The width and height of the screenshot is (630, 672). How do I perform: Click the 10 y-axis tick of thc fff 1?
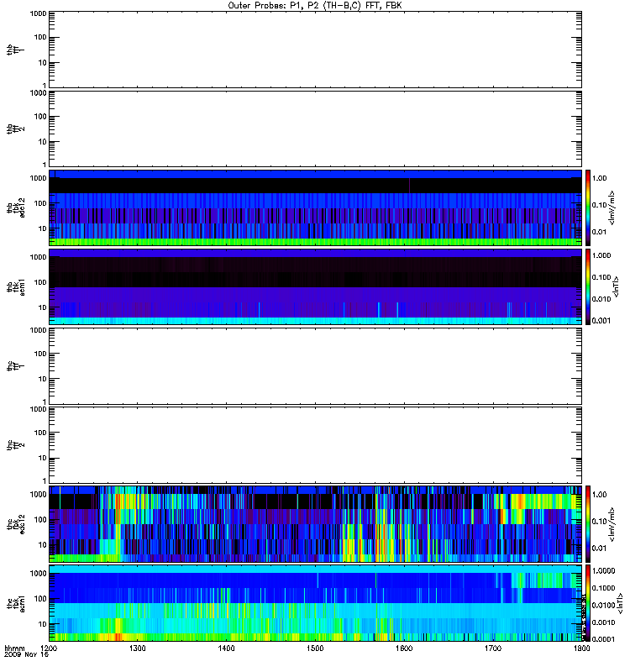pos(43,379)
